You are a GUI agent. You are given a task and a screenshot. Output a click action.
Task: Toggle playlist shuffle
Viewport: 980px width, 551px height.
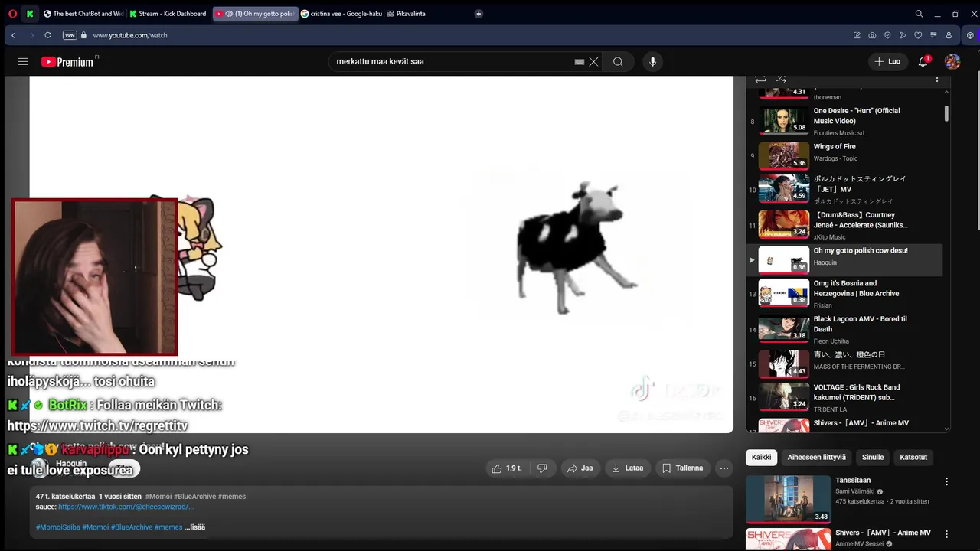(781, 79)
